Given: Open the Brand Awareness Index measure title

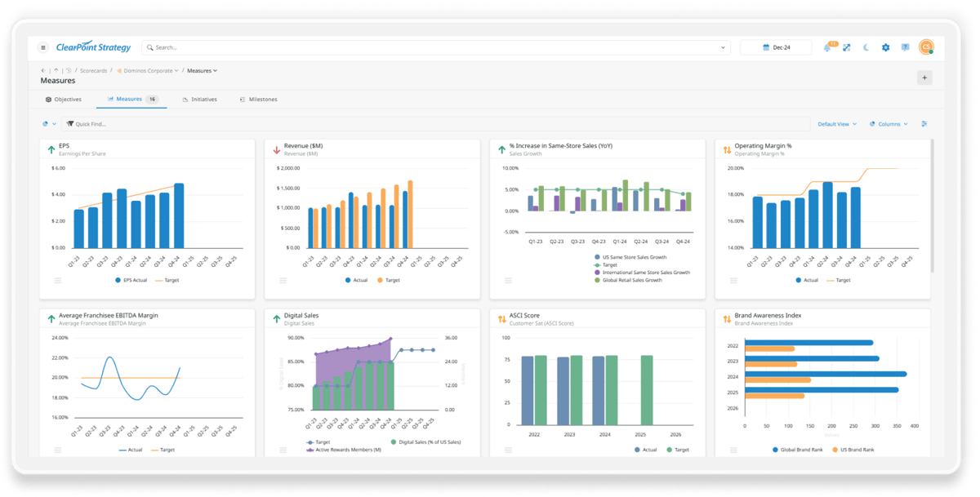Looking at the screenshot, I should click(x=768, y=315).
